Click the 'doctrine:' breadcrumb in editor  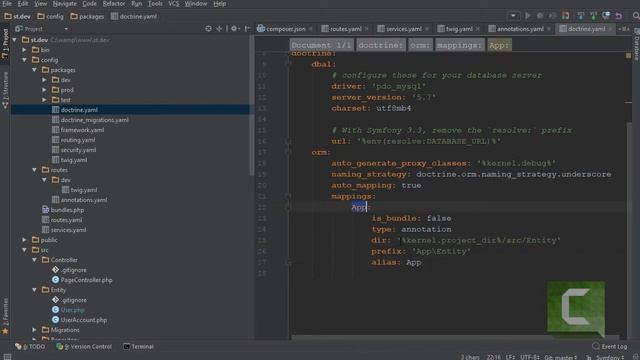[381, 45]
